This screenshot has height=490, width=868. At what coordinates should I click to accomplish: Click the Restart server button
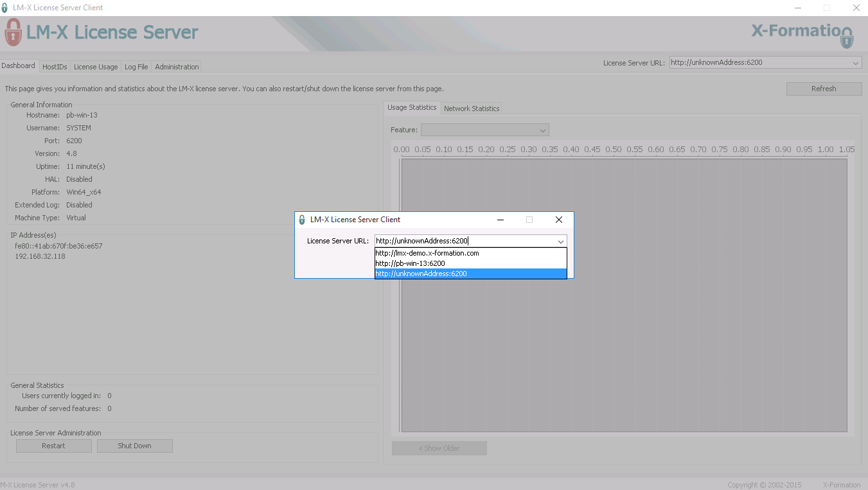coord(54,446)
